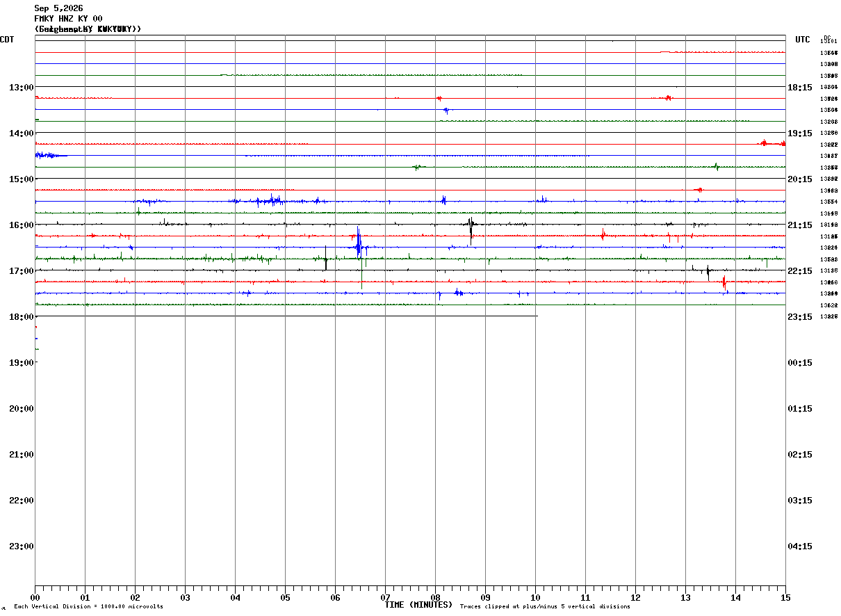Click the 04:15 UTC time label
The height and width of the screenshot is (616, 841).
[800, 546]
